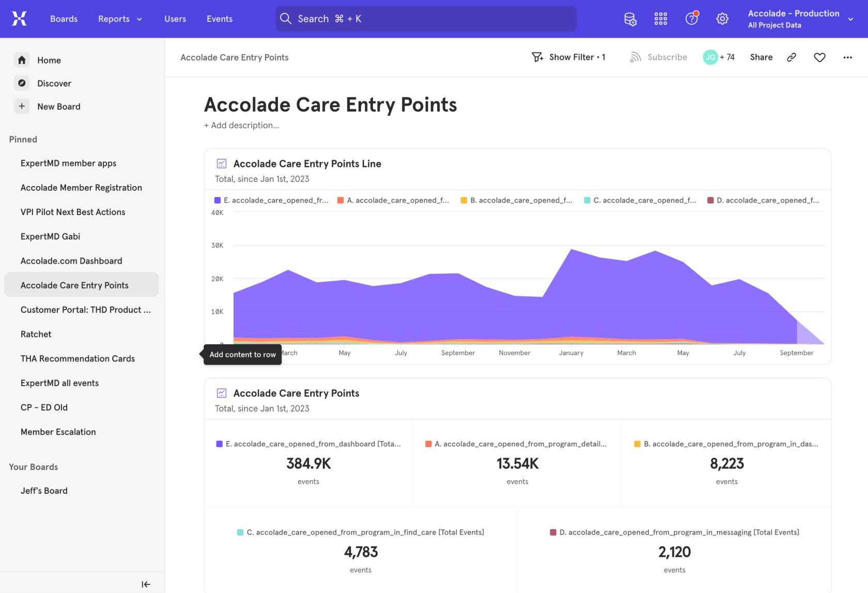This screenshot has height=593, width=868.
Task: Click the Share button
Action: pos(761,57)
